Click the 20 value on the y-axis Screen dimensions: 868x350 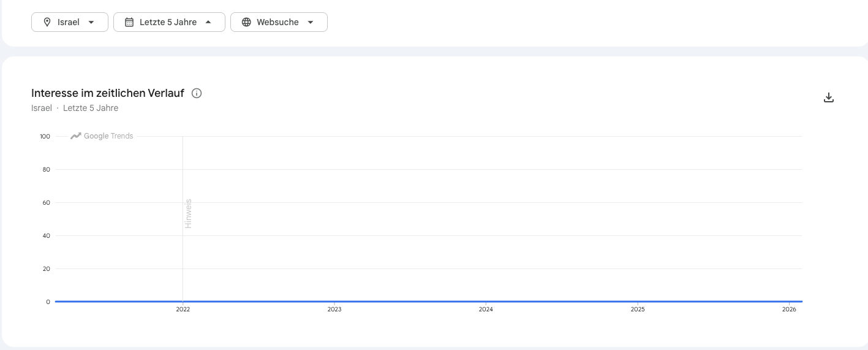46,268
